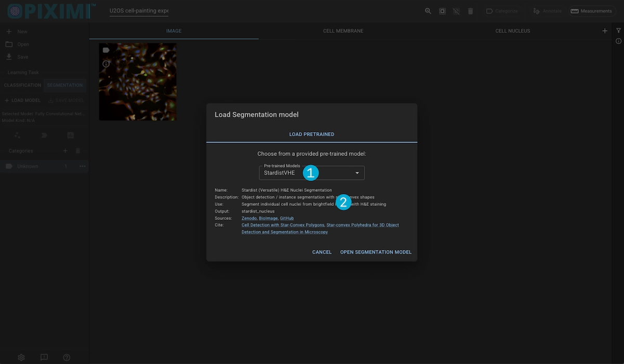Click the plus icon to add kind tab
This screenshot has width=624, height=364.
[605, 31]
